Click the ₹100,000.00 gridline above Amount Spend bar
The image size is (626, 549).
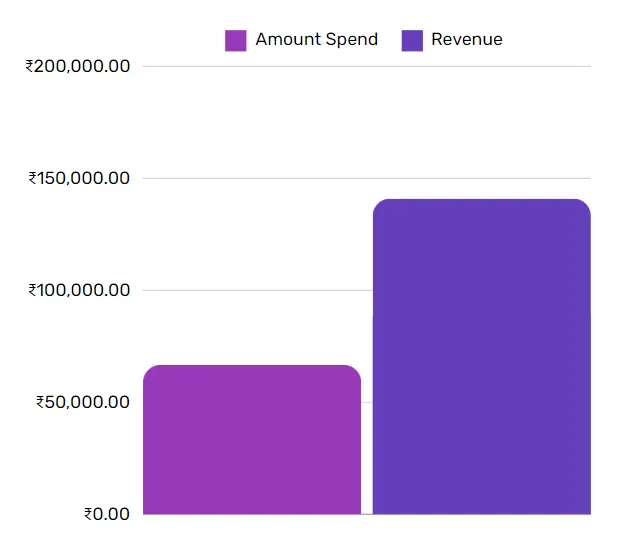tap(252, 291)
